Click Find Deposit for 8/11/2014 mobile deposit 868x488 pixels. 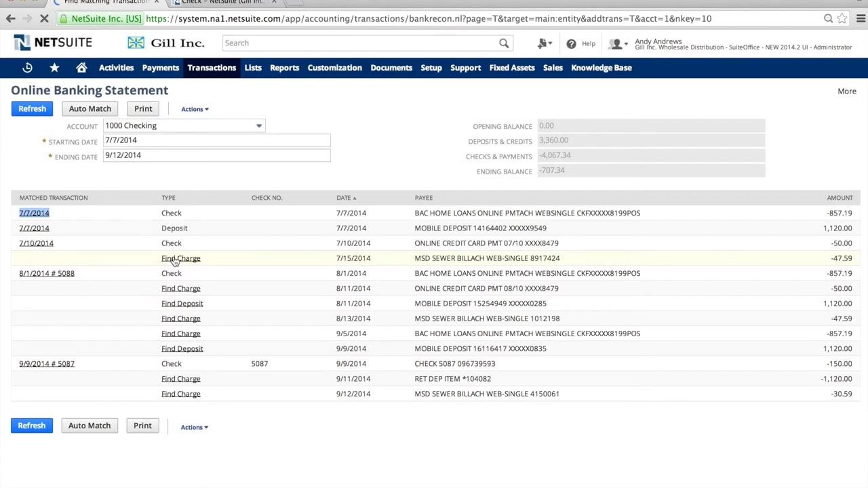182,304
